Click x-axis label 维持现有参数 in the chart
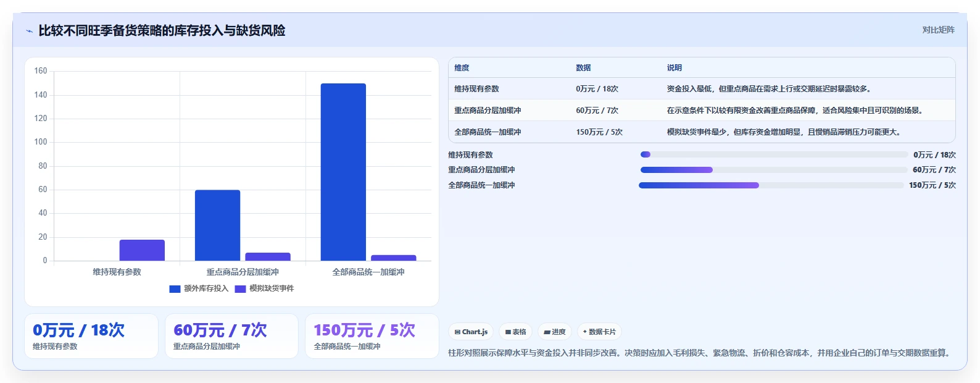Viewport: 980px width, 383px height. (x=117, y=272)
